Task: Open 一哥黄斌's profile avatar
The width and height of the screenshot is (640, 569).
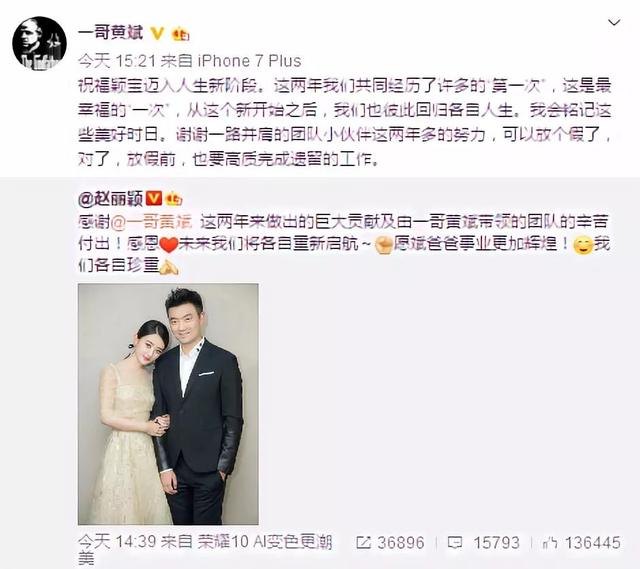Action: point(39,44)
